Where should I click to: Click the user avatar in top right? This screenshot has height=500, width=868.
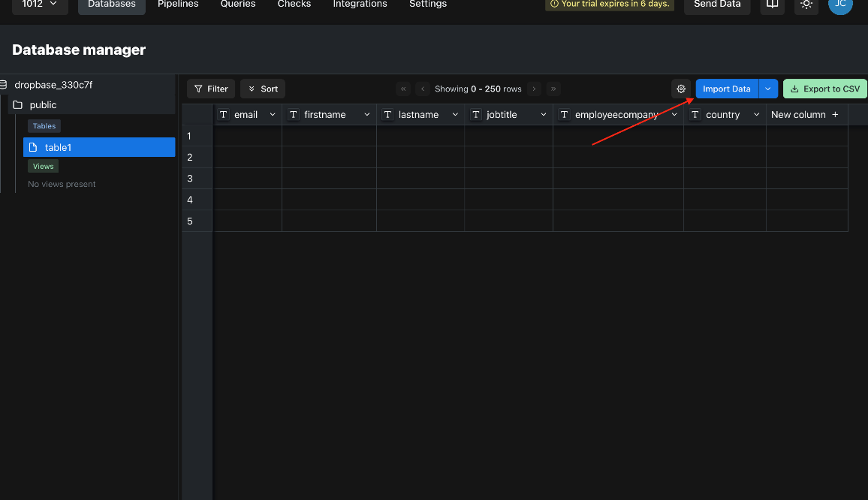[x=840, y=5]
